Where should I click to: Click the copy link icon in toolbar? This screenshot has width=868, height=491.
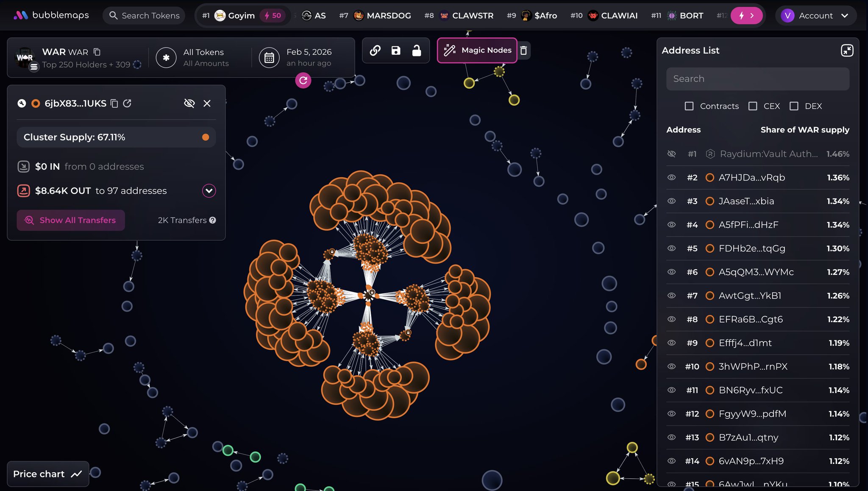[x=375, y=50]
